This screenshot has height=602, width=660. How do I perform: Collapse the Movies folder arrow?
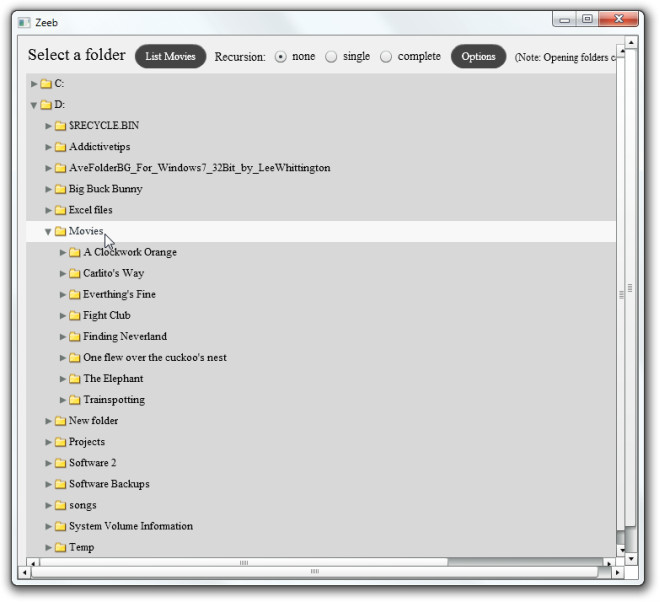tap(48, 232)
